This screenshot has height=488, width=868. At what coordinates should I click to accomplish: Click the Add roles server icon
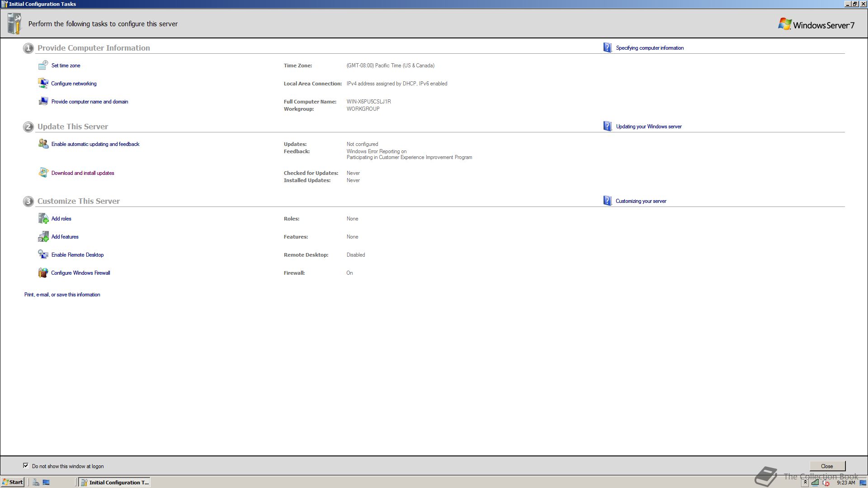pyautogui.click(x=43, y=219)
